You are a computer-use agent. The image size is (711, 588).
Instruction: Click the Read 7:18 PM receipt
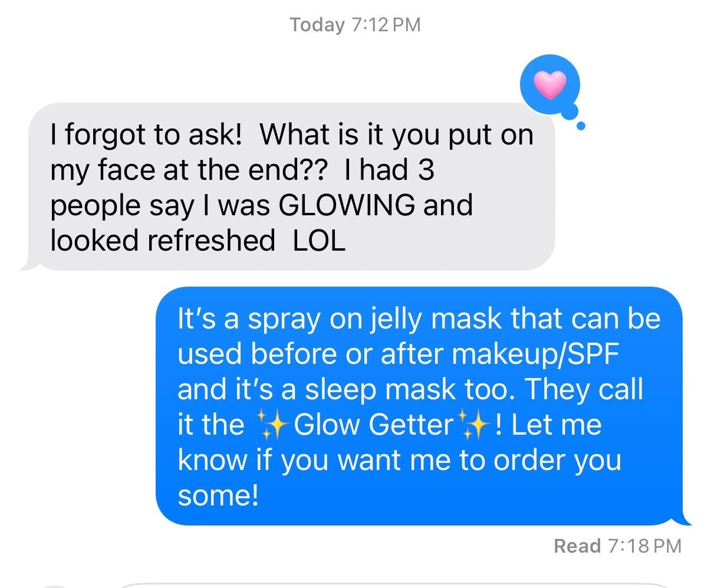[x=617, y=546]
